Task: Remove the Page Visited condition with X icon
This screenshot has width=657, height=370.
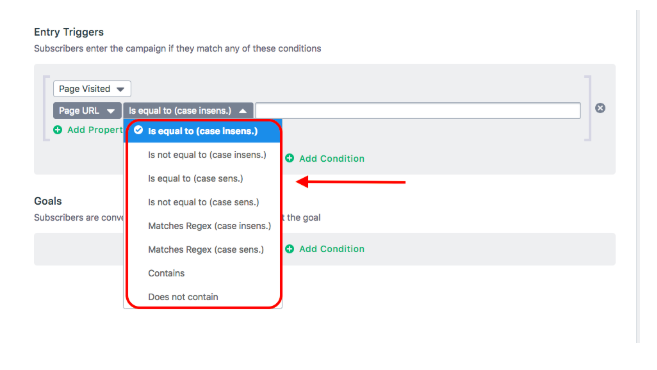Action: pyautogui.click(x=600, y=108)
